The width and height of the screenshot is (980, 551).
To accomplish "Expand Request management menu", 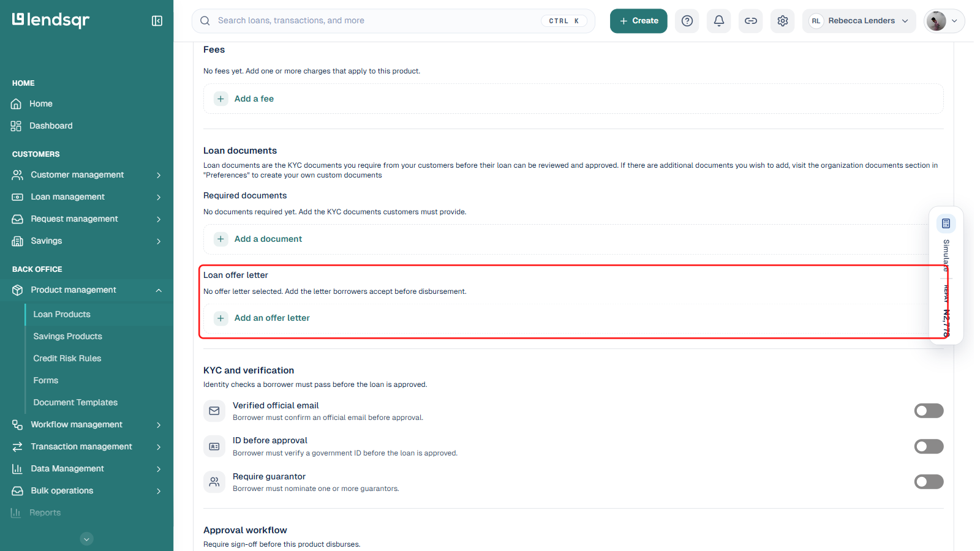I will 86,219.
